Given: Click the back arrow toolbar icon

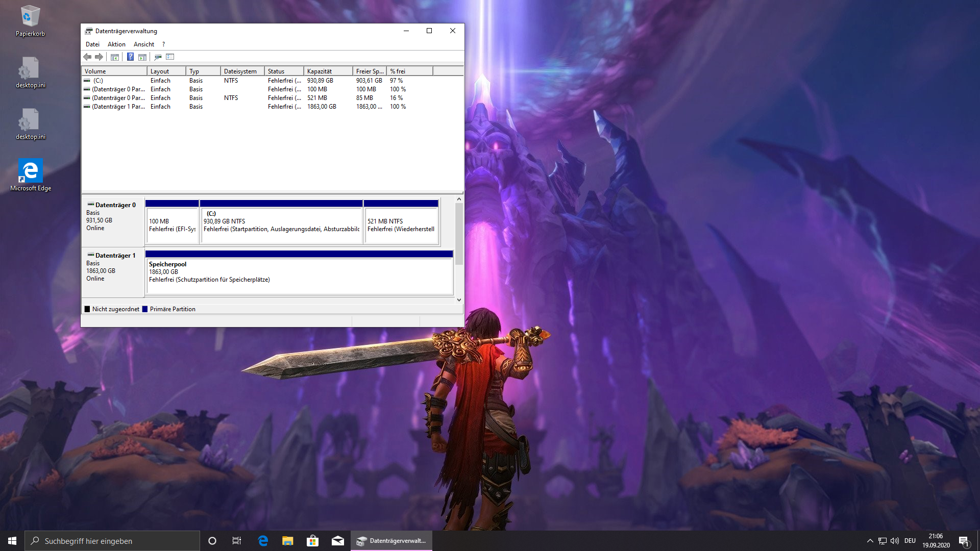Looking at the screenshot, I should (x=87, y=57).
